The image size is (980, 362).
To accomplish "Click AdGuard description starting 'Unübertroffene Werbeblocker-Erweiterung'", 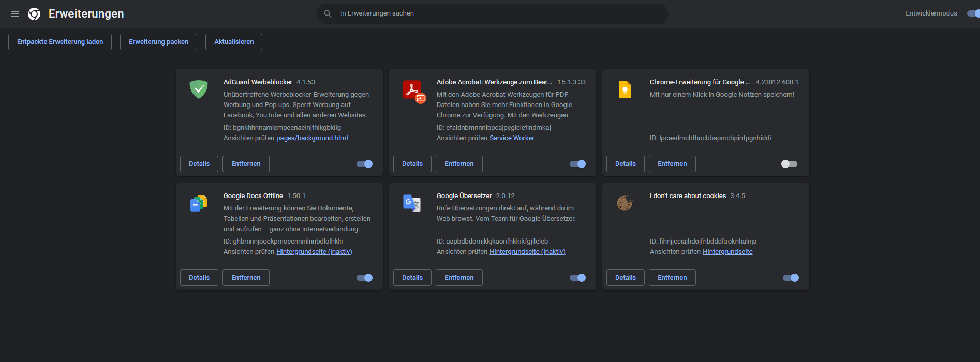I will 296,105.
